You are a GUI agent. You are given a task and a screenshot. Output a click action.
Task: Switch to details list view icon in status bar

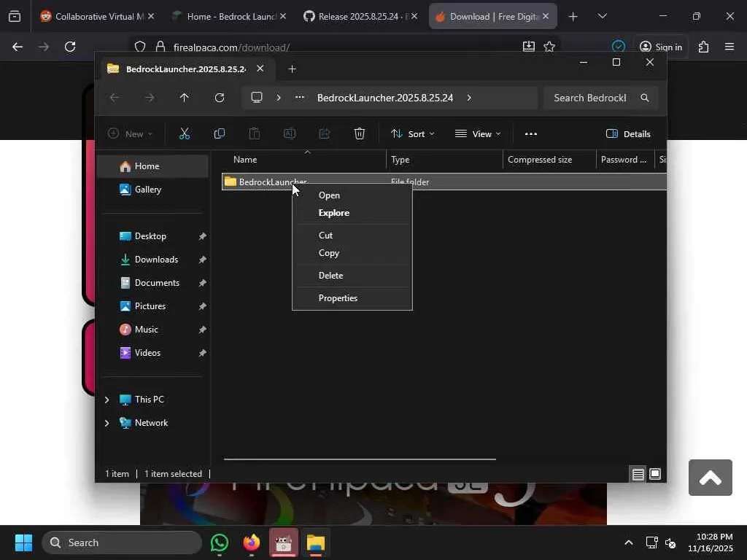tap(638, 474)
